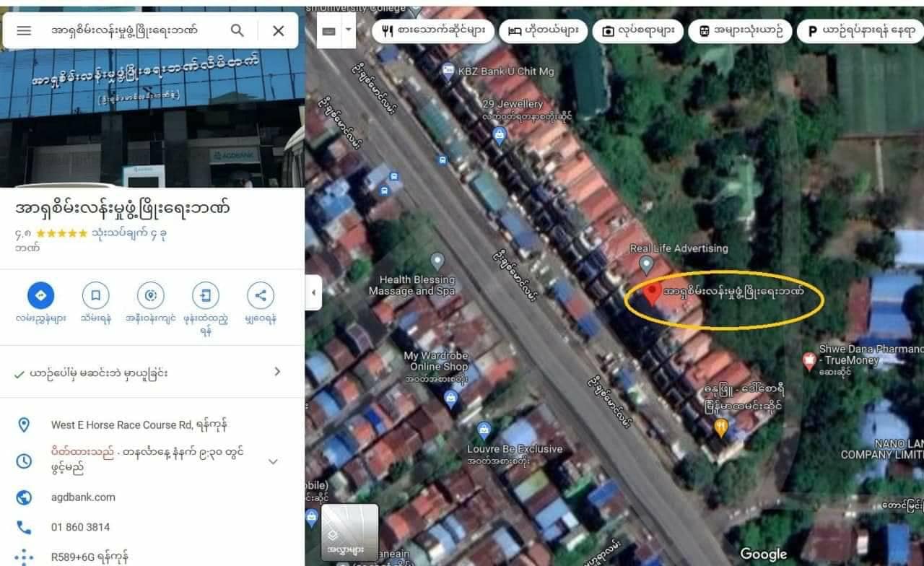Open the hamburger main menu
The height and width of the screenshot is (566, 924).
(24, 30)
